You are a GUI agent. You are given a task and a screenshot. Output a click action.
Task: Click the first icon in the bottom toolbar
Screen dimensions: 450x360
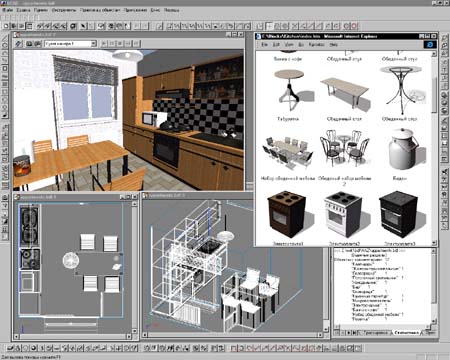10,348
